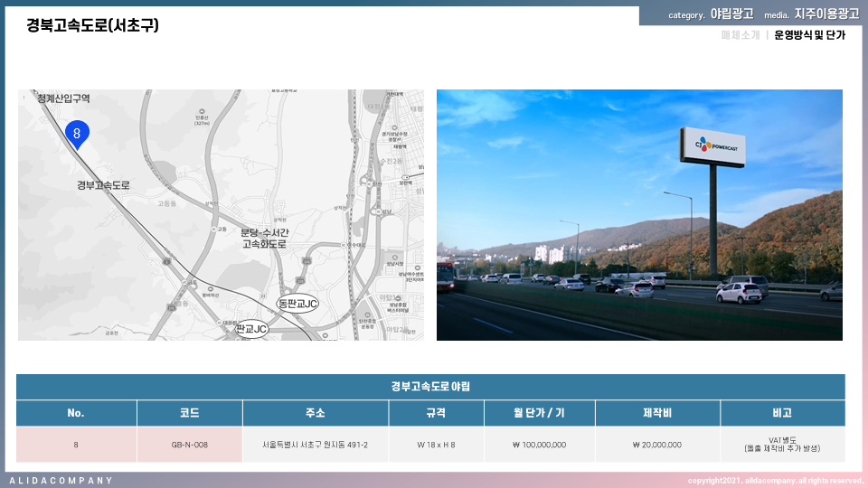Click the 분당-수서간 고속화도로 map label
This screenshot has height=488, width=868.
coord(263,239)
